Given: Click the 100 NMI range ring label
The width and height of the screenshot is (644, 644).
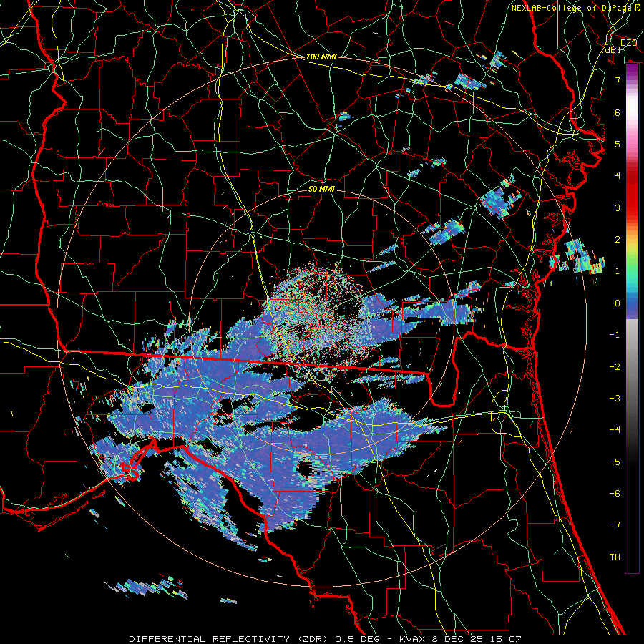Looking at the screenshot, I should 321,57.
